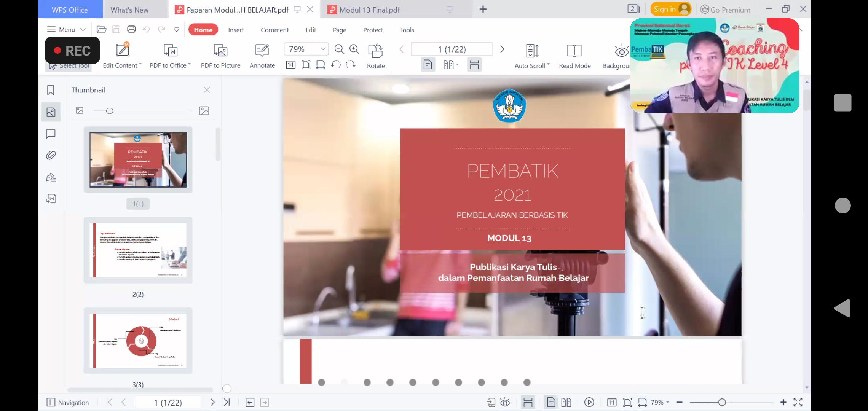
Task: Open a file with the folder icon
Action: point(101,29)
